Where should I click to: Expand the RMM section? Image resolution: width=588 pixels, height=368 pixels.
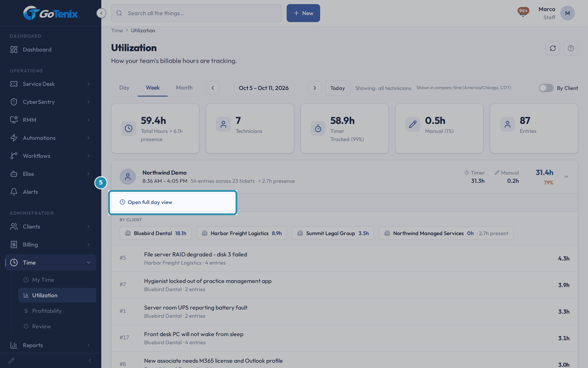coord(51,120)
